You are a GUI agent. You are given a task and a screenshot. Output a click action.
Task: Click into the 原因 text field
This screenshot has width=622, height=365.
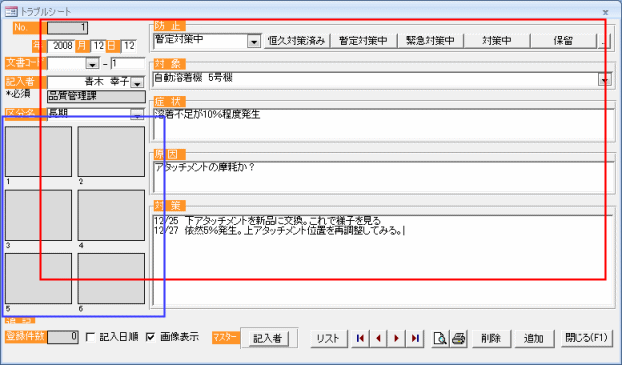[383, 177]
